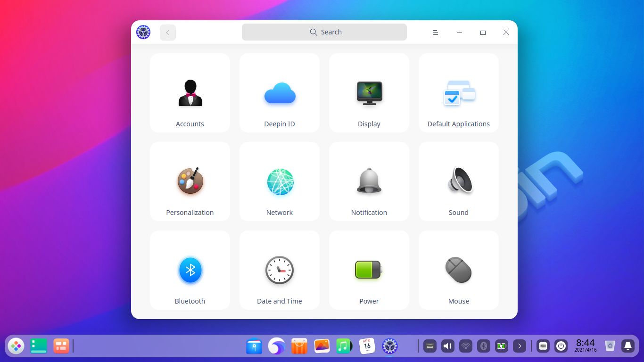
Task: Open the Control Center hamburger menu
Action: click(x=436, y=33)
